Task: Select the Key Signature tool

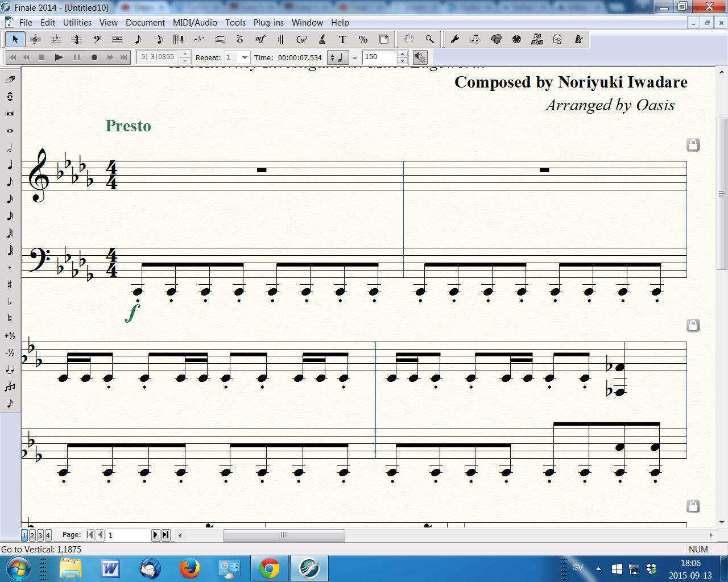Action: pyautogui.click(x=56, y=39)
